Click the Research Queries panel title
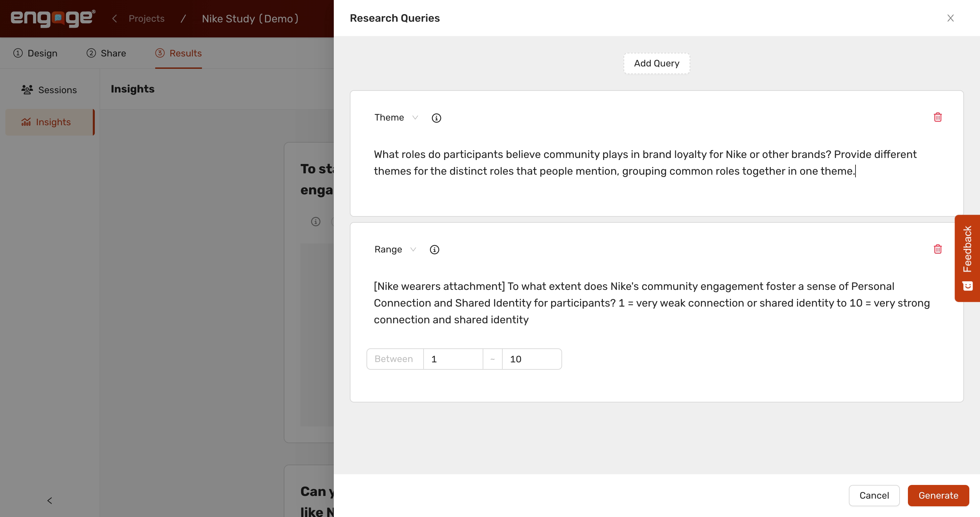The width and height of the screenshot is (980, 517). pyautogui.click(x=395, y=18)
